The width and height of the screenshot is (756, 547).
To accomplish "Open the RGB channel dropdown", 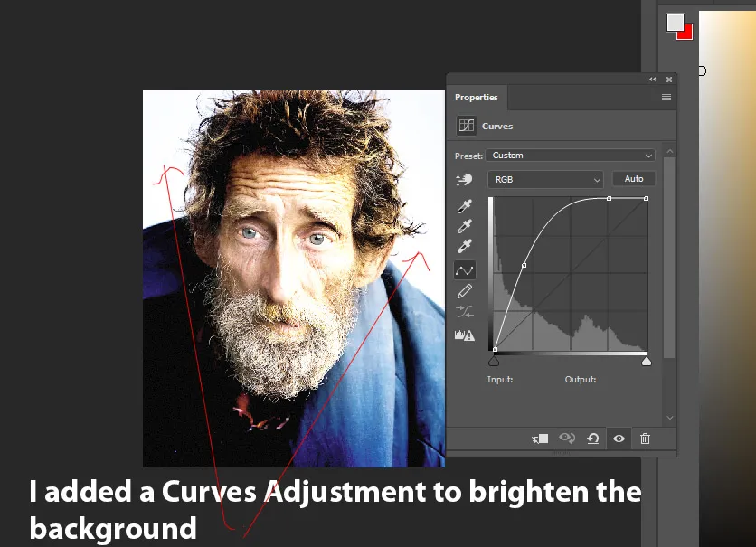I will pos(545,179).
